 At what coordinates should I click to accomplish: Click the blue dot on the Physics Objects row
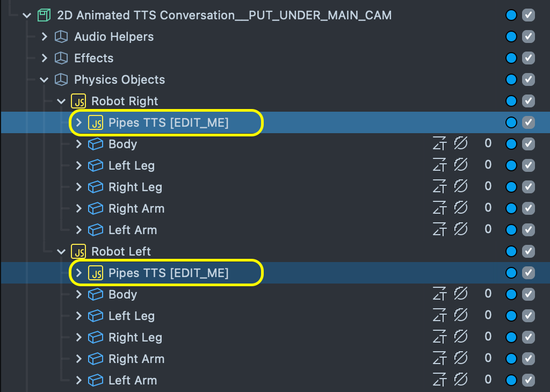tap(511, 79)
